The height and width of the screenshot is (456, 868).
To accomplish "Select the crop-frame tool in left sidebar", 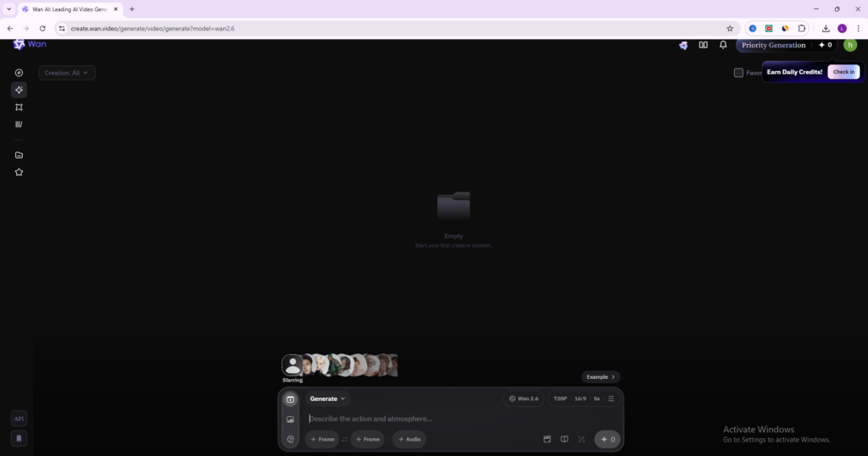I will pyautogui.click(x=19, y=107).
